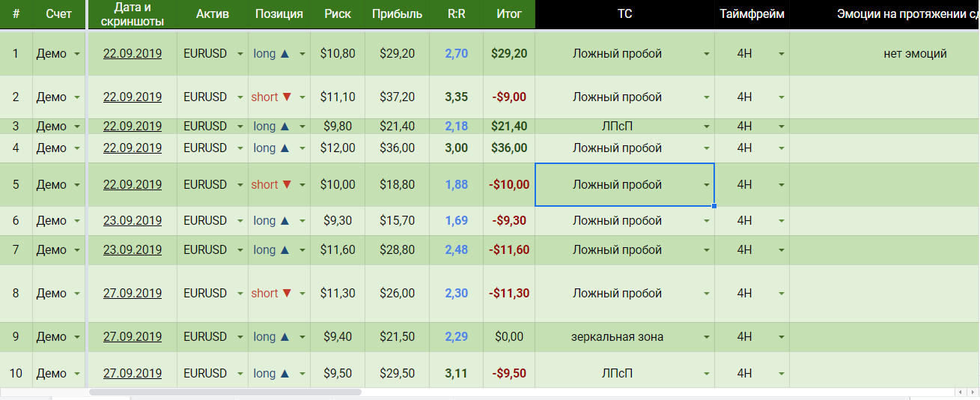Open the 27.09.2019 date link in row 10
Viewport: 980px width, 400px height.
coord(133,374)
